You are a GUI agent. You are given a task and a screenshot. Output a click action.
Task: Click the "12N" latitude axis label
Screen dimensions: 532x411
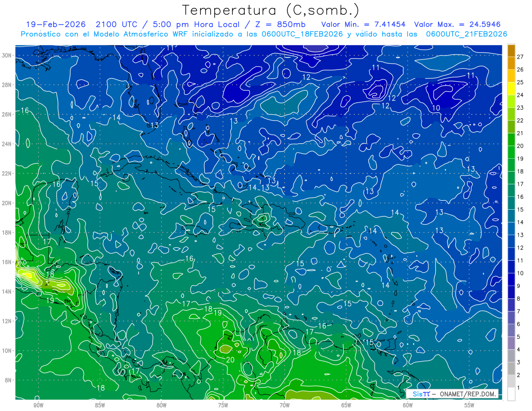pos(8,321)
